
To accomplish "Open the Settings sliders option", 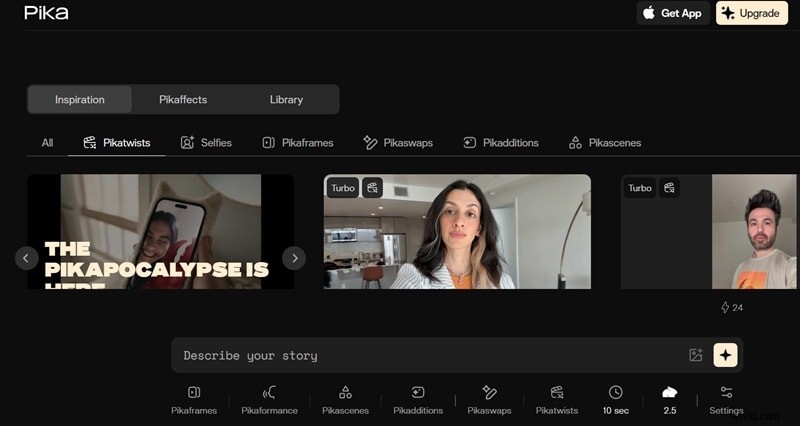I will pyautogui.click(x=726, y=400).
